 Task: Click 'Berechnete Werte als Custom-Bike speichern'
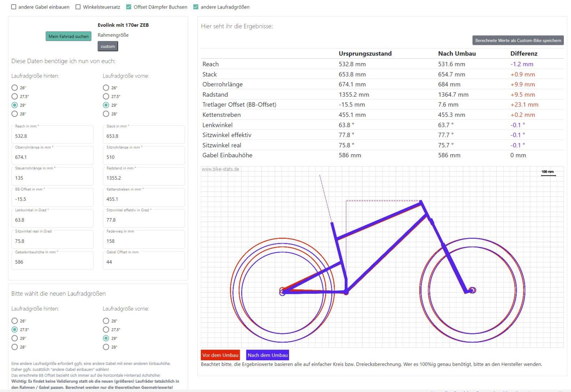tap(518, 40)
